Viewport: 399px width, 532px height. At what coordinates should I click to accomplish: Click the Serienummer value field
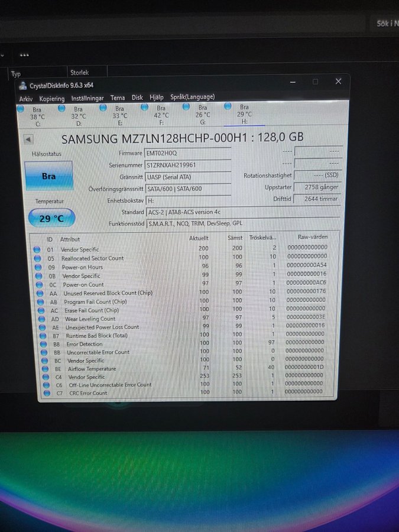coord(187,166)
